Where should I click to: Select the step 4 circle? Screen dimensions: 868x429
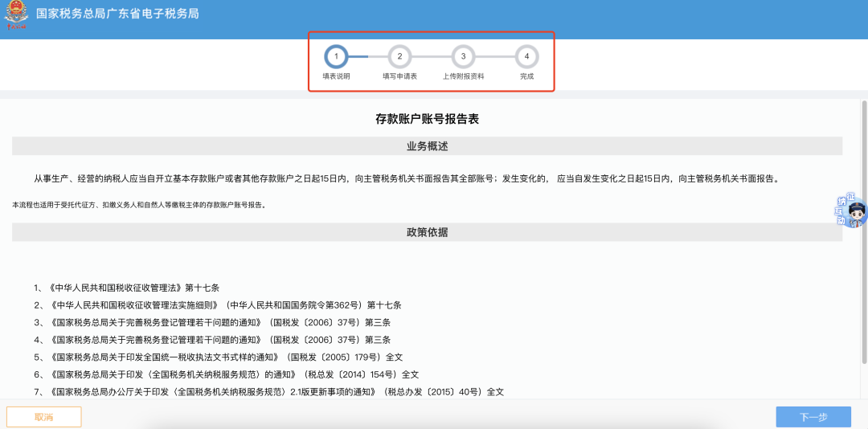(526, 57)
